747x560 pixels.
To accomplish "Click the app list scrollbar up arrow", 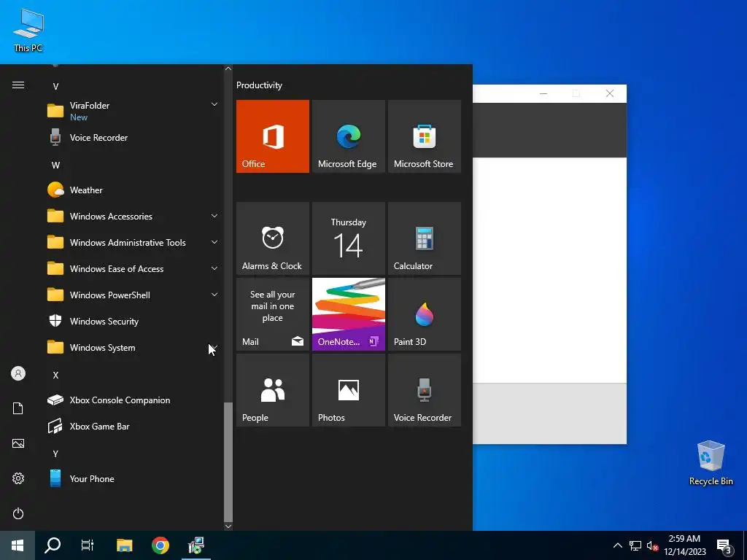I will pos(228,69).
